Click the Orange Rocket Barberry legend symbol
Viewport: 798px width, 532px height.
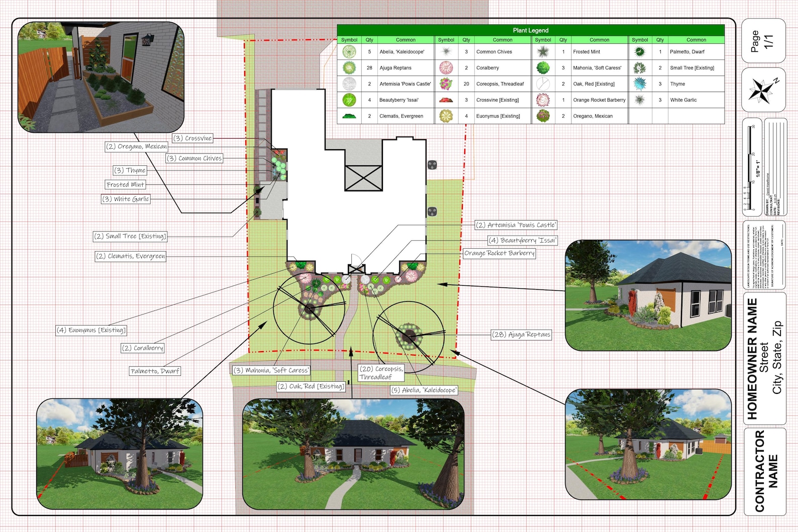pos(543,100)
